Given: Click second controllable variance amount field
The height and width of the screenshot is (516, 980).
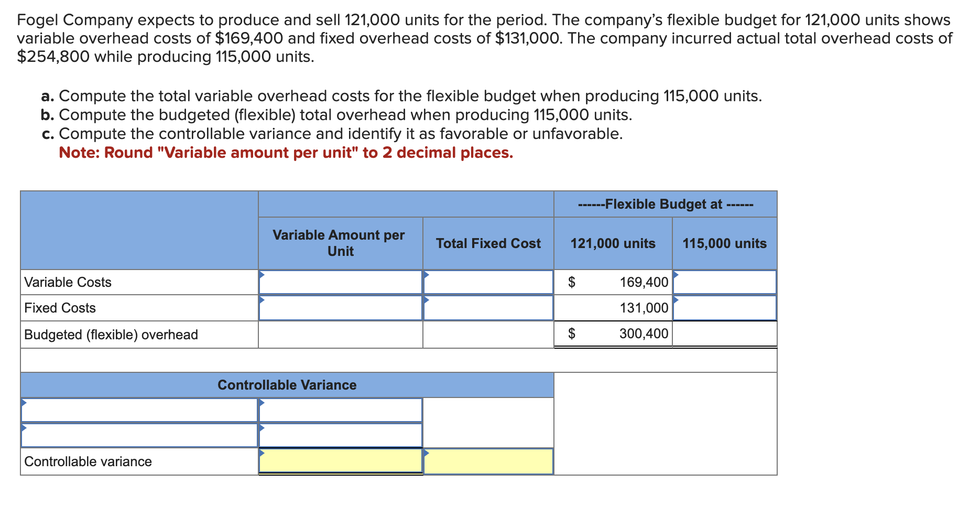Looking at the screenshot, I should pyautogui.click(x=341, y=435).
